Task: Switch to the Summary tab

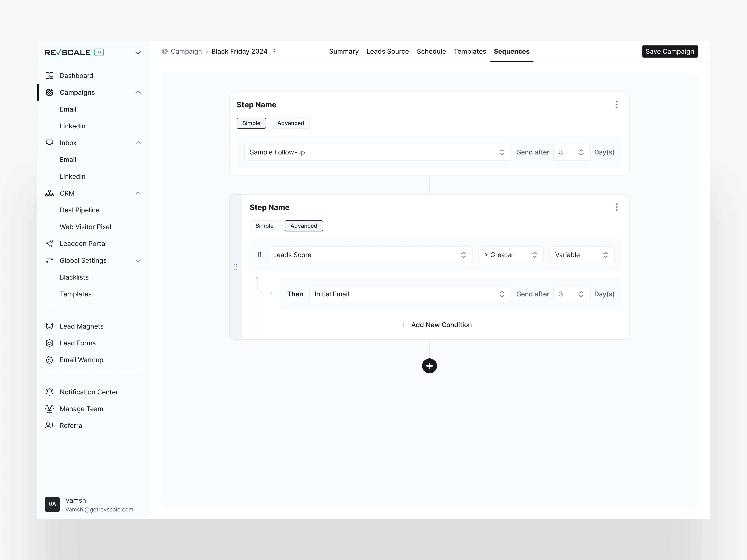Action: click(344, 51)
